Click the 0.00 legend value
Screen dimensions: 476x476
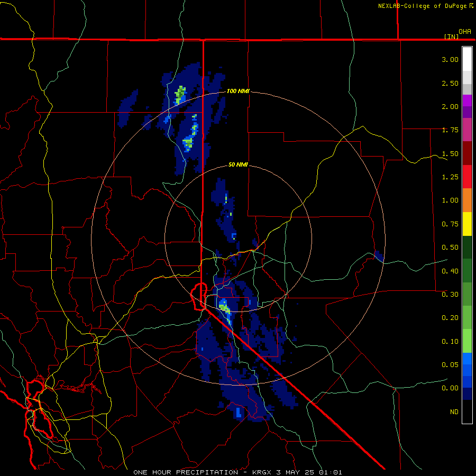[450, 388]
